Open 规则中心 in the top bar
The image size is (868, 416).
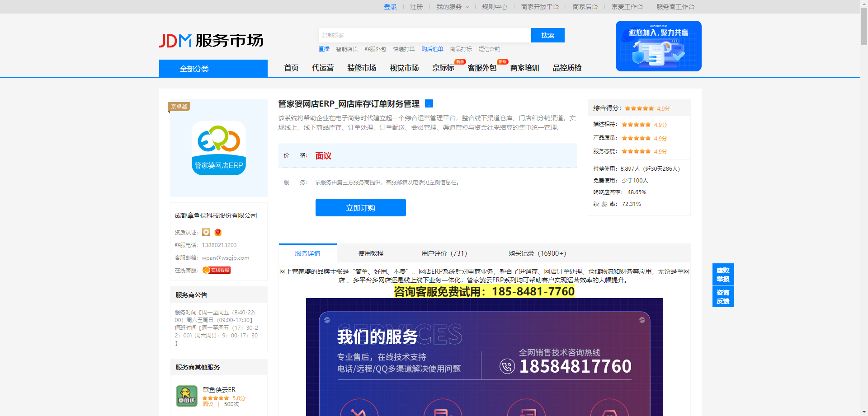pos(495,7)
